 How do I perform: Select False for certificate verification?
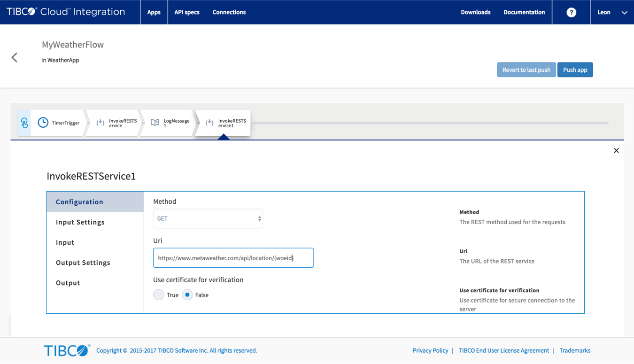point(187,295)
